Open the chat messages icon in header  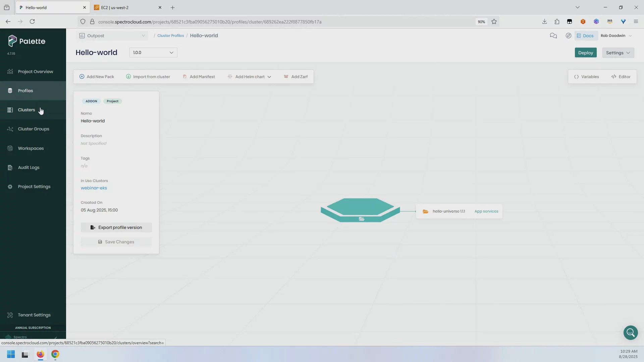tap(553, 36)
